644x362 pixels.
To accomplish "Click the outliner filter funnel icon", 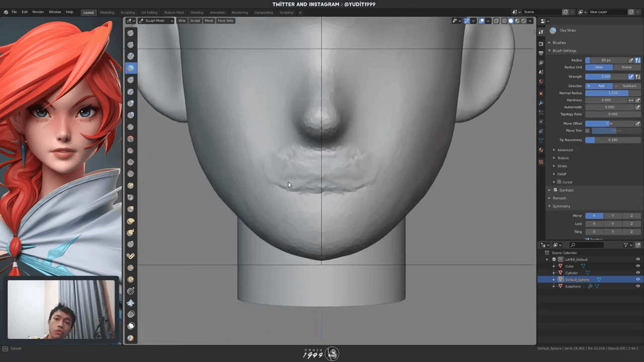I will pyautogui.click(x=626, y=245).
